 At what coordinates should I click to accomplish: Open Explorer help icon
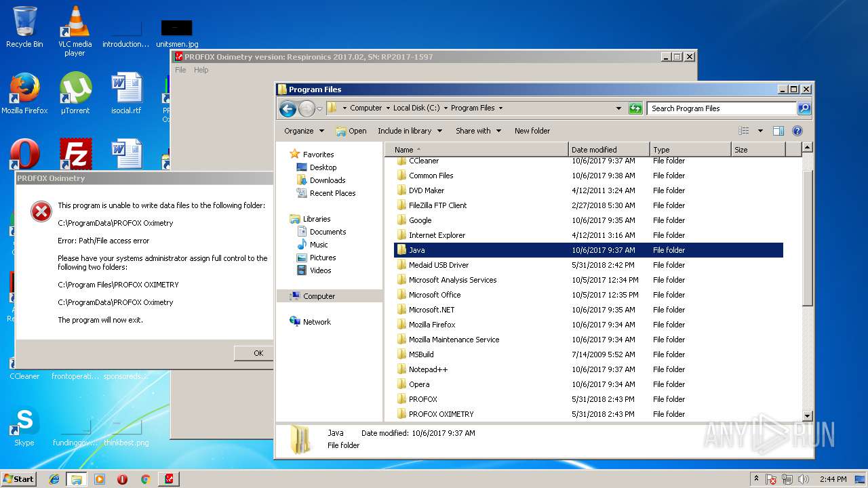pos(797,131)
